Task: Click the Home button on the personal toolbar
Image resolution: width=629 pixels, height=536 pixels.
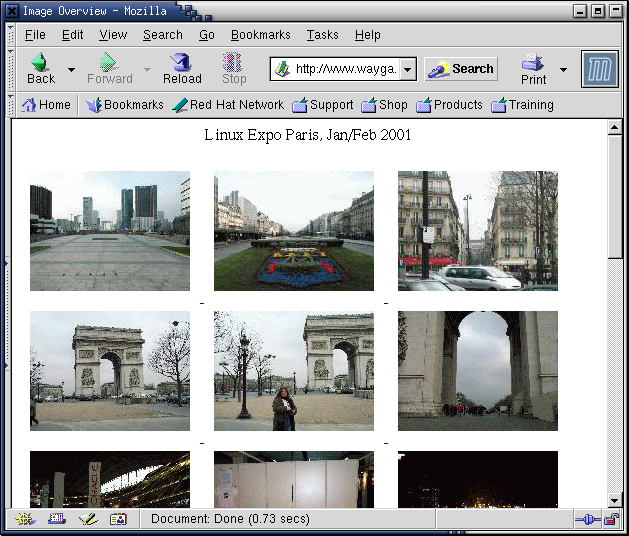Action: click(46, 105)
